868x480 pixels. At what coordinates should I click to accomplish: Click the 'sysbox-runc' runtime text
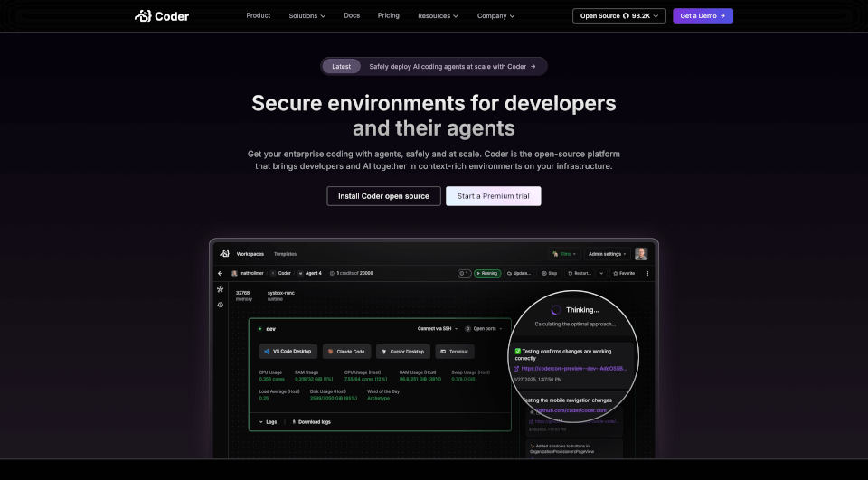(280, 293)
